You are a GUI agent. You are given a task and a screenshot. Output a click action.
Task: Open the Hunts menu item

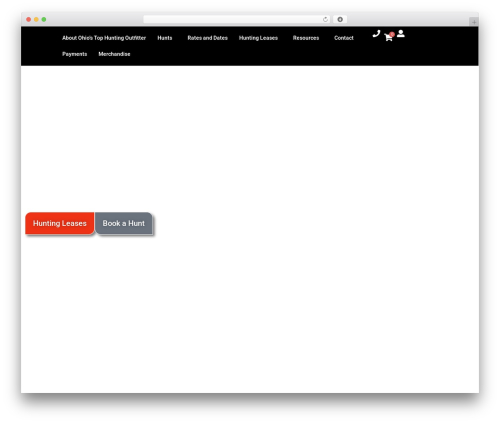click(165, 38)
